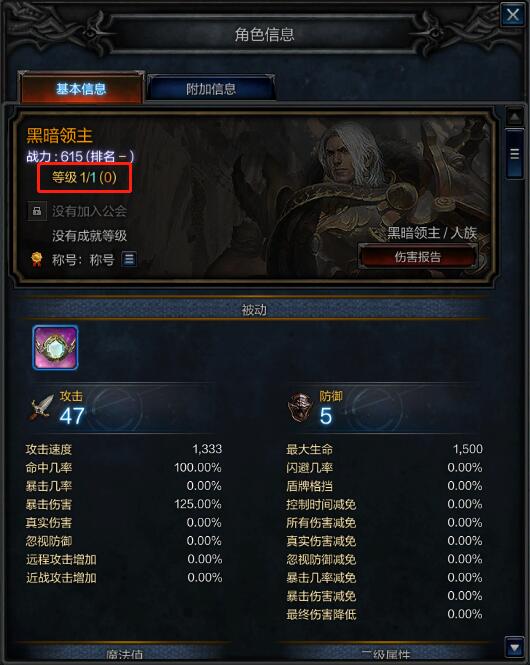Click the 没有加入公会 guild text
The height and width of the screenshot is (665, 530).
tap(89, 211)
